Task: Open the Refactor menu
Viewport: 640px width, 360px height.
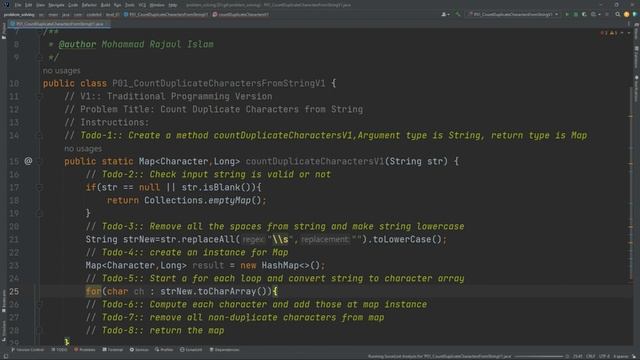Action: coord(89,5)
